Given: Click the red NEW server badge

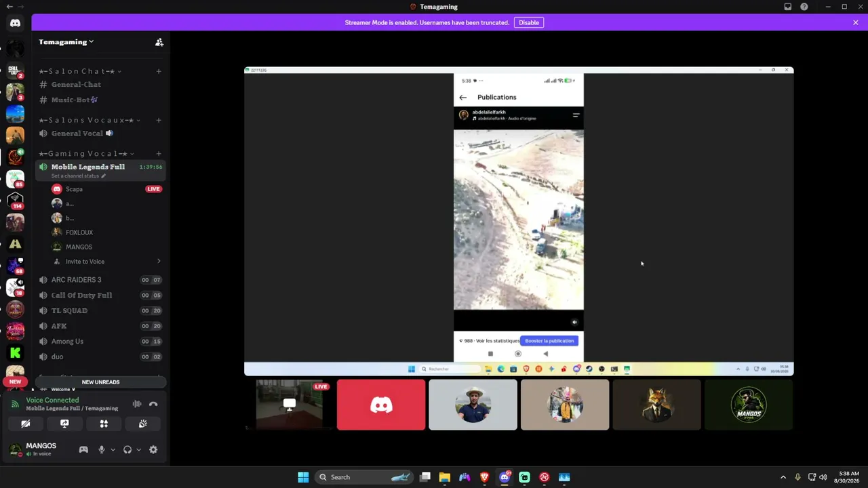Looking at the screenshot, I should tap(15, 382).
